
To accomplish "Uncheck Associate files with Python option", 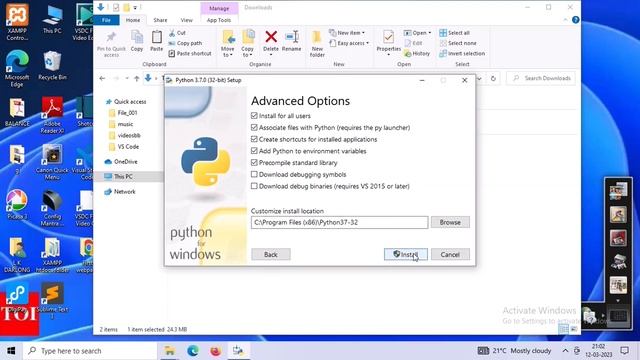I will tap(254, 128).
